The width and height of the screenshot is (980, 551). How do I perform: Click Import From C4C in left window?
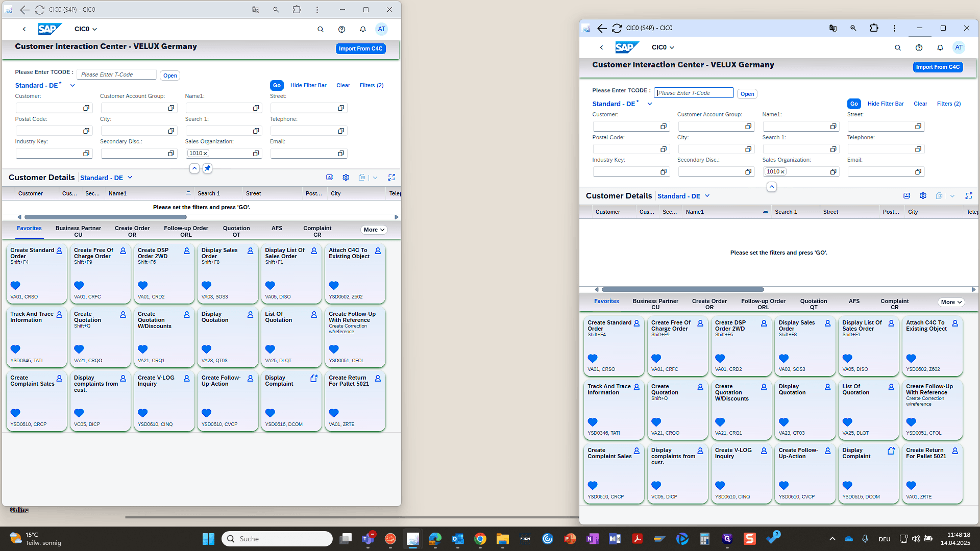click(x=361, y=49)
